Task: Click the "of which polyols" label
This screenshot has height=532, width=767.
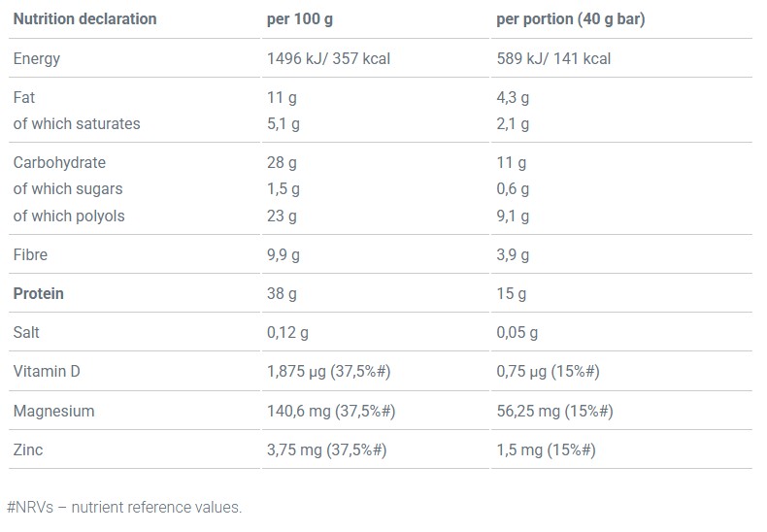Action: pyautogui.click(x=69, y=216)
